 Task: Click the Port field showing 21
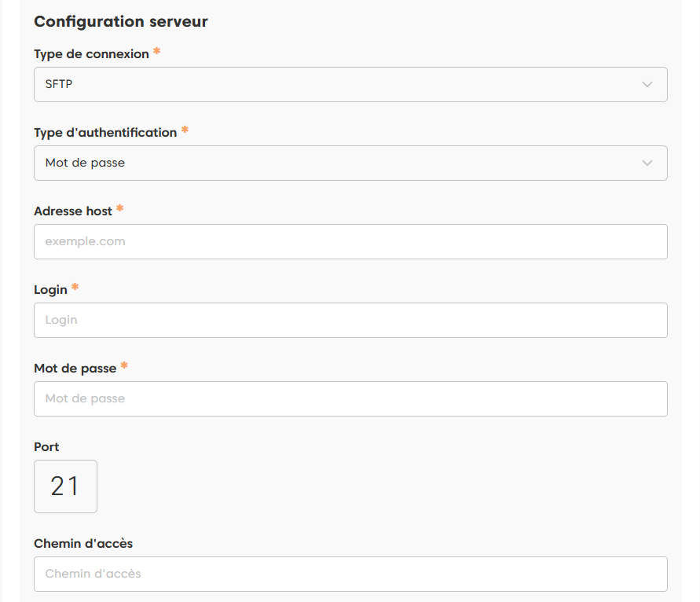(x=65, y=486)
